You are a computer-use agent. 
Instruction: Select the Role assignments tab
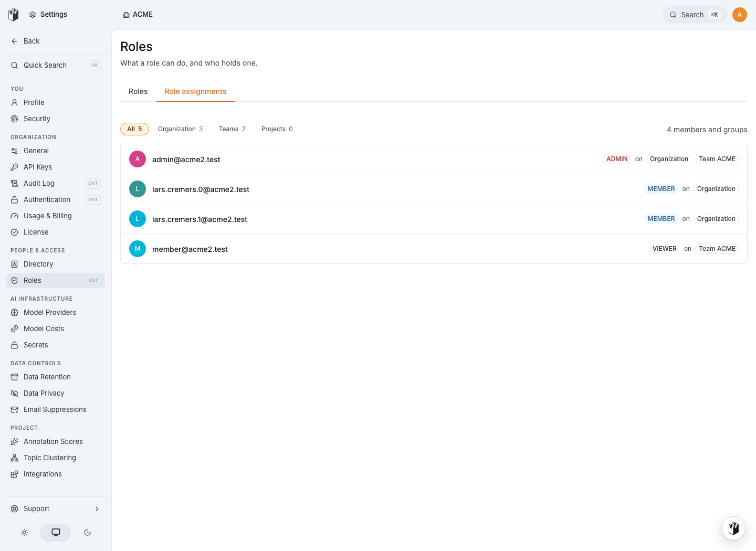pyautogui.click(x=195, y=91)
